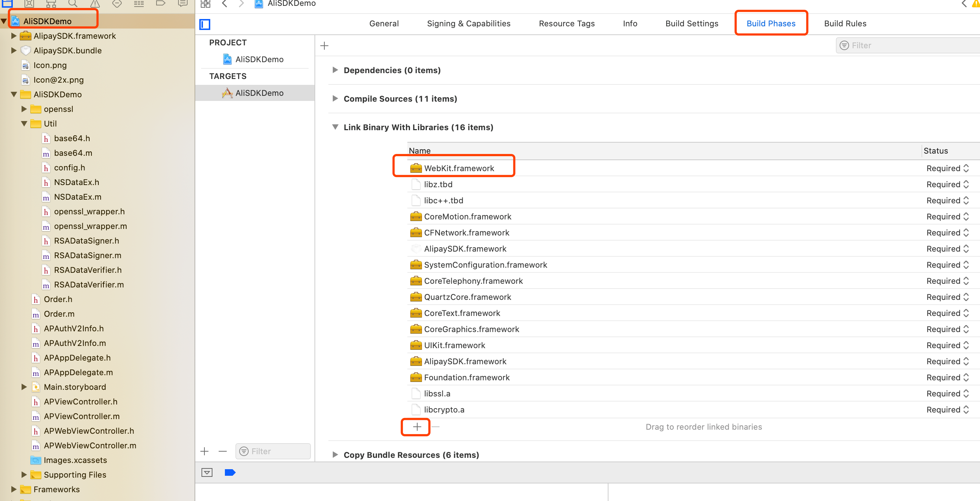Viewport: 980px width, 501px height.
Task: Open the Find navigator magnifier icon
Action: [73, 4]
